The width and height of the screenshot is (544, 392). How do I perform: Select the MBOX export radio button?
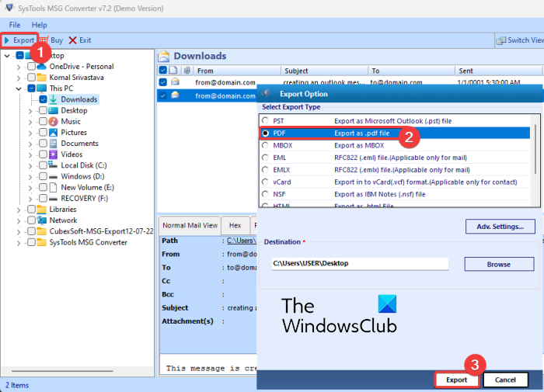266,145
